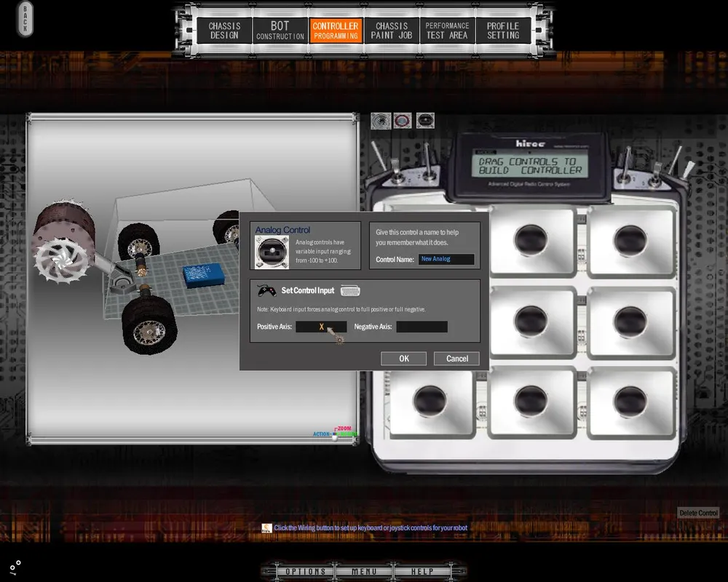Select the first control type icon above the controller
Viewport: 728px width, 582px height.
point(381,121)
